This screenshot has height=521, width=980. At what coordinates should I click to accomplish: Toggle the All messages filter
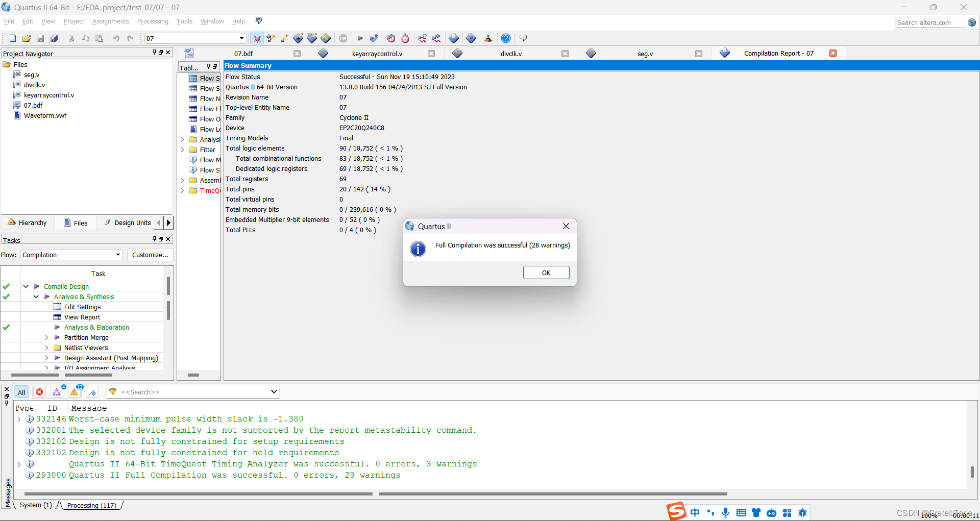click(21, 392)
